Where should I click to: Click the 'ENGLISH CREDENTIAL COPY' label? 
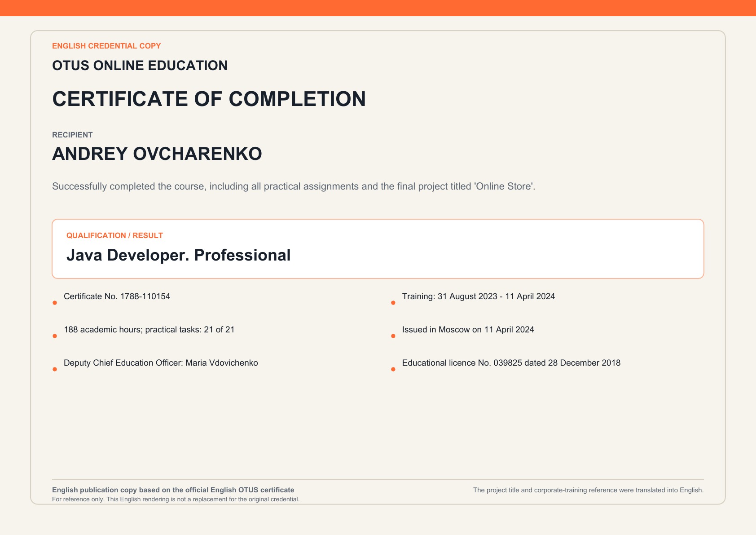tap(106, 46)
